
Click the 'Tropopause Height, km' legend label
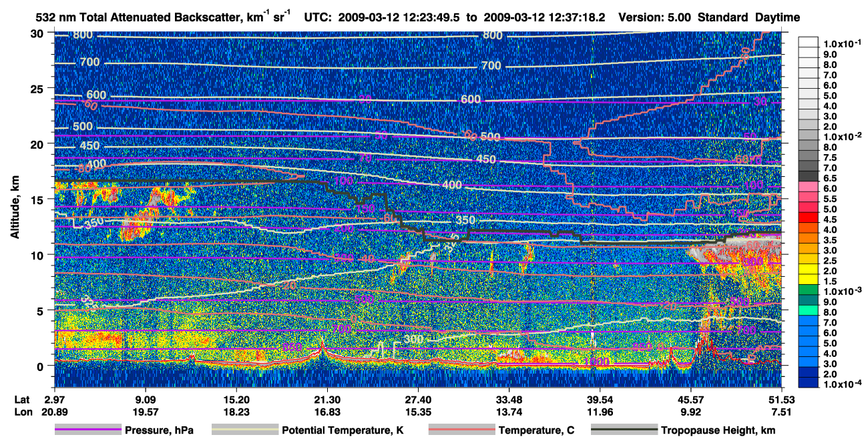718,430
